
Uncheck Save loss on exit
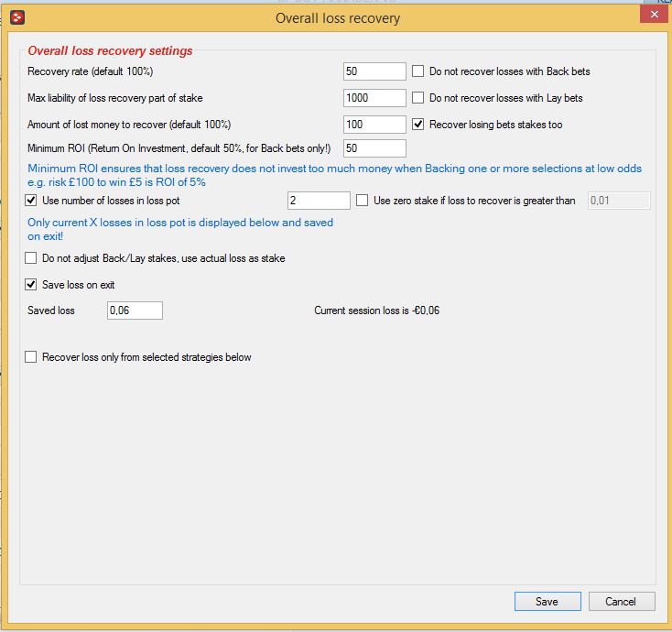point(31,285)
